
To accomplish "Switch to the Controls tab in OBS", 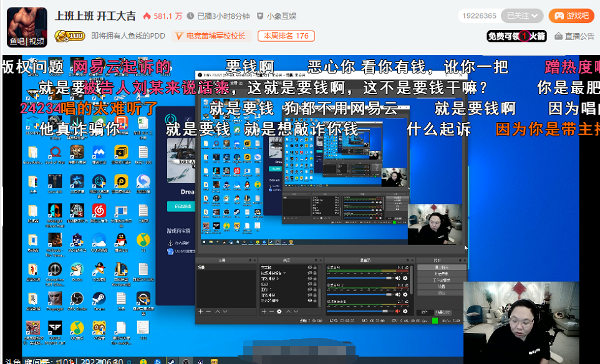I will tap(424, 312).
